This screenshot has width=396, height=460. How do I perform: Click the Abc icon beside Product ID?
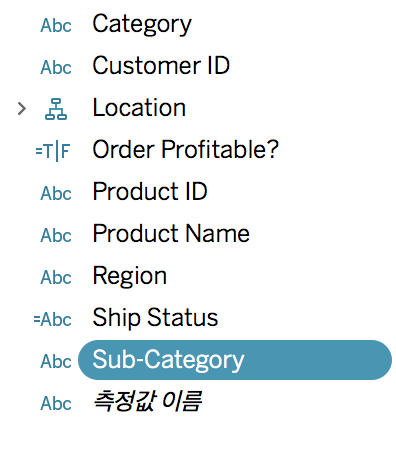tap(56, 193)
